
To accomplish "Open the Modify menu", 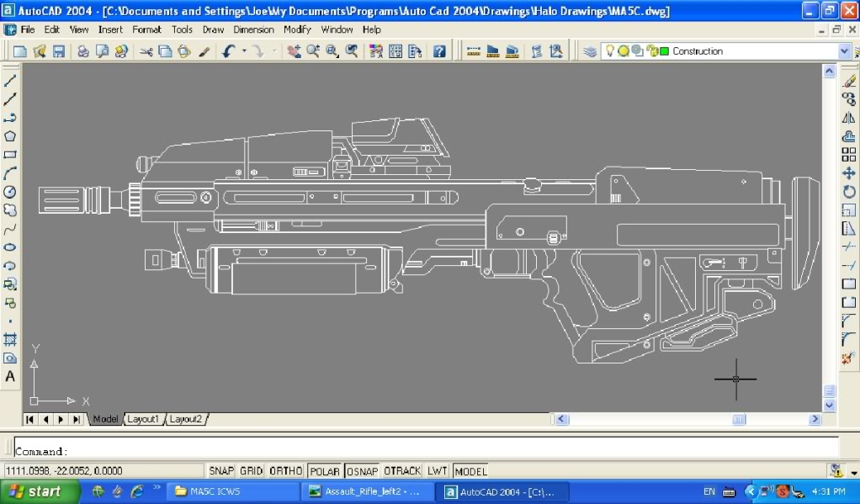I will click(x=297, y=29).
